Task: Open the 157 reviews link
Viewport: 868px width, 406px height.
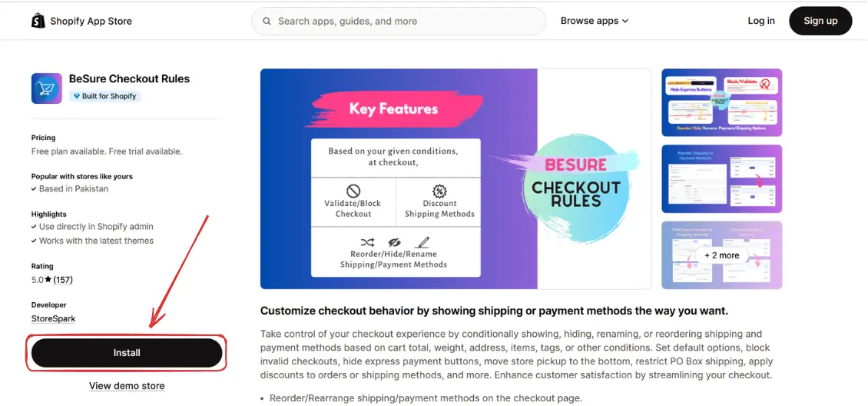Action: click(63, 280)
